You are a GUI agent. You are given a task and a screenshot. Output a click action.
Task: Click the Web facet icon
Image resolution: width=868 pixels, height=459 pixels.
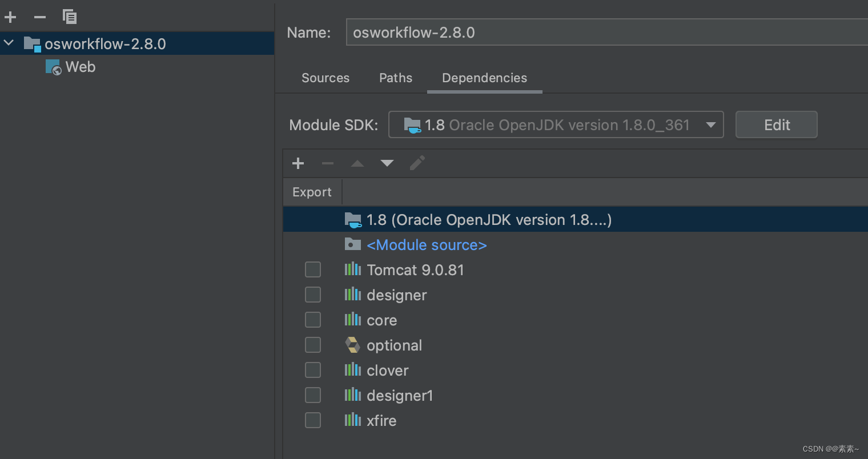[x=53, y=67]
